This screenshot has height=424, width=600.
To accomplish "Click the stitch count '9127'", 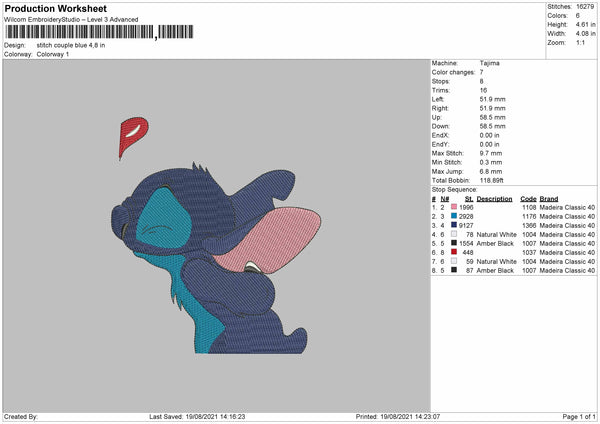I will point(466,225).
